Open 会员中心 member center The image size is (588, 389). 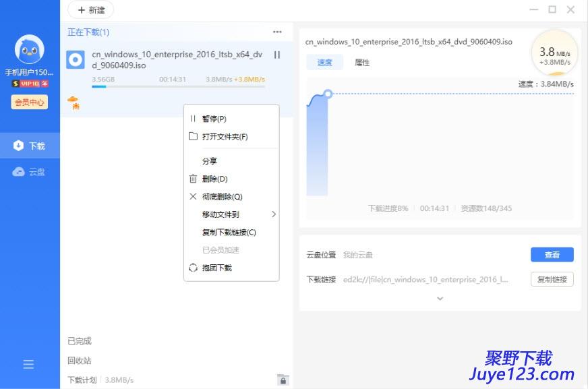[x=30, y=102]
